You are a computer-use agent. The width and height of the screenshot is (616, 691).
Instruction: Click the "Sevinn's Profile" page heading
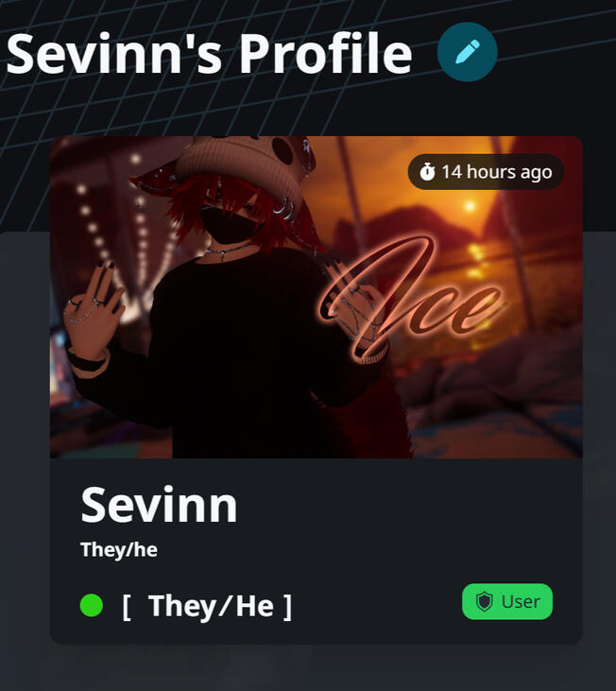(x=209, y=54)
